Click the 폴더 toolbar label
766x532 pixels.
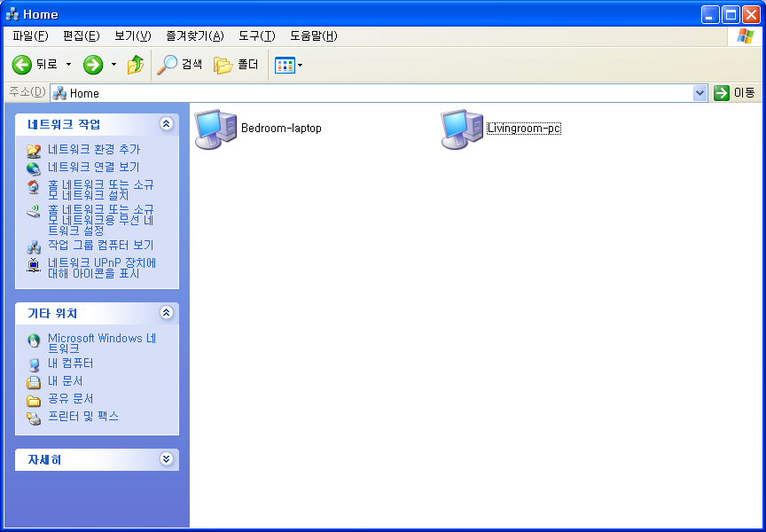pyautogui.click(x=247, y=65)
